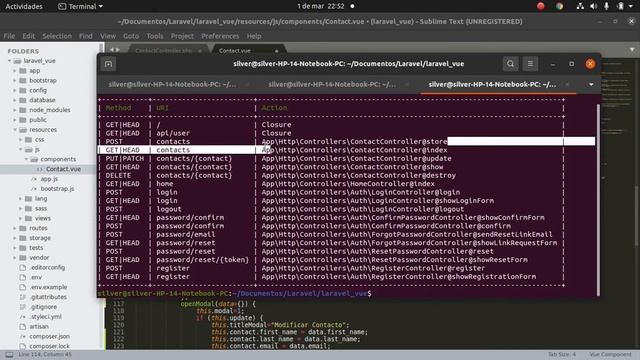
Task: Expand the public folder
Action: pos(15,120)
